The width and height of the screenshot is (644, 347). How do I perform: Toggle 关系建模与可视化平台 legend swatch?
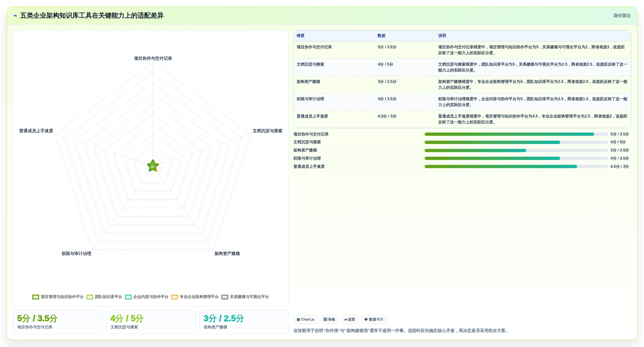225,297
